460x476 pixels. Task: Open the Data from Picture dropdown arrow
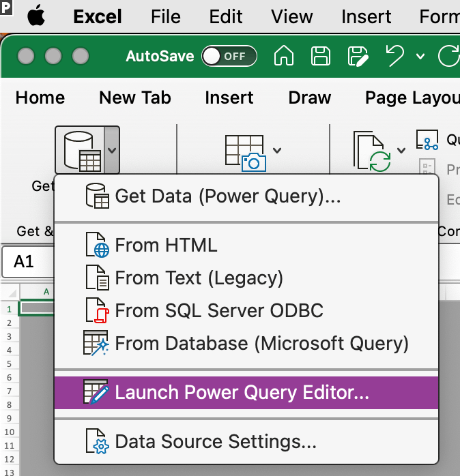[277, 150]
